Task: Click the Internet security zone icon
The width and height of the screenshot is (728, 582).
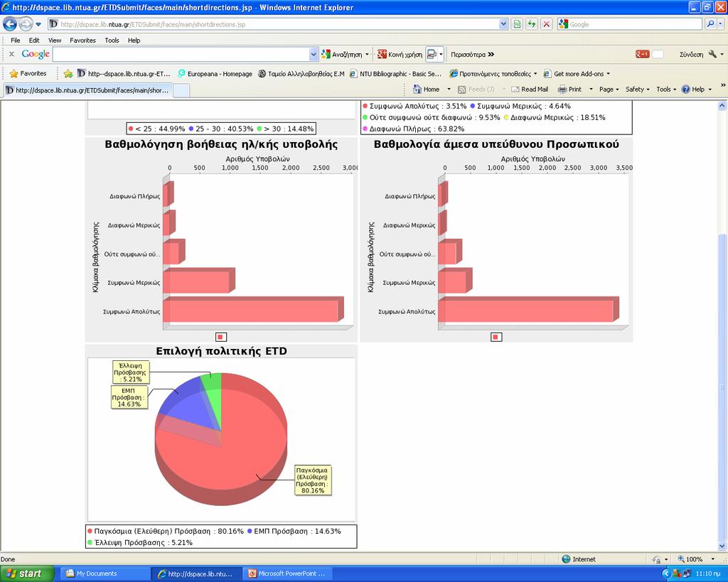Action: pyautogui.click(x=566, y=559)
